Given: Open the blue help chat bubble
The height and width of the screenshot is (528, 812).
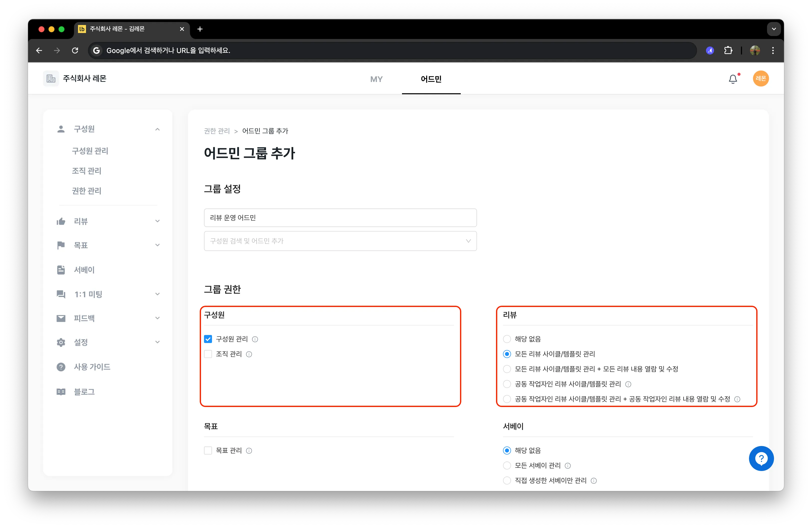Looking at the screenshot, I should (x=761, y=458).
